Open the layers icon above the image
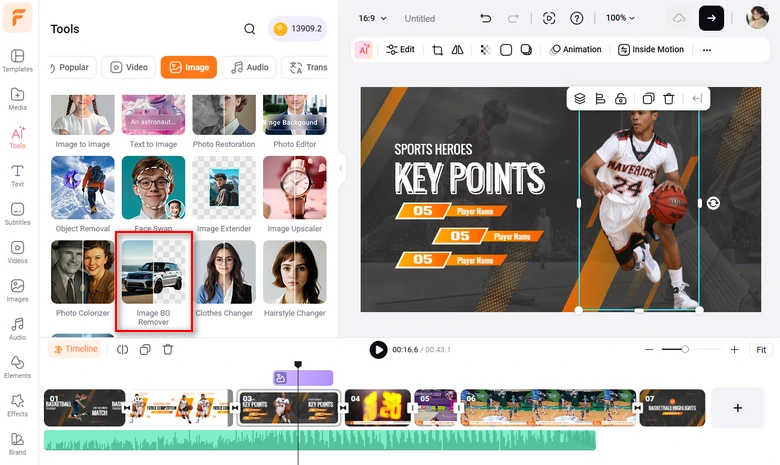 [x=579, y=98]
